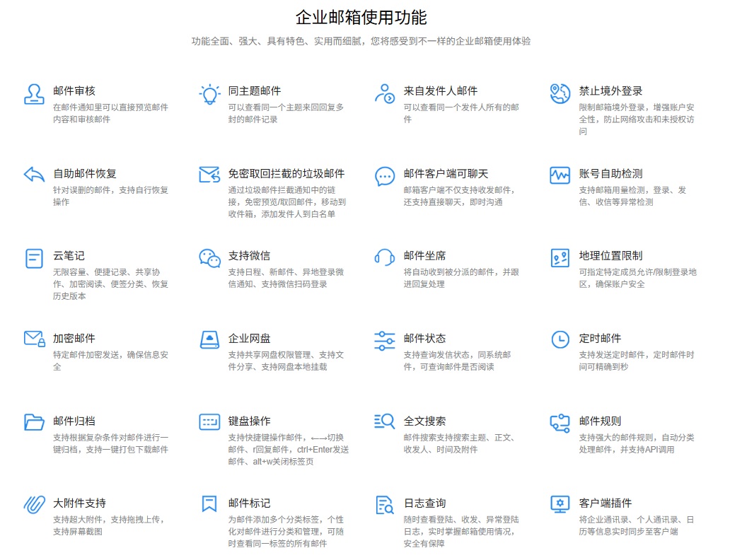Screen dimensions: 742x560
Task: Click the clock icon for 定时邮件
Action: [560, 339]
